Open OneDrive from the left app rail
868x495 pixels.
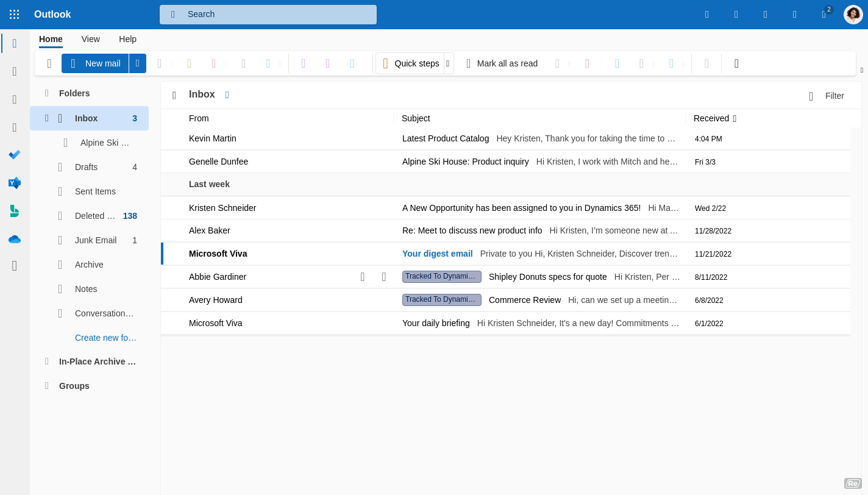(15, 239)
